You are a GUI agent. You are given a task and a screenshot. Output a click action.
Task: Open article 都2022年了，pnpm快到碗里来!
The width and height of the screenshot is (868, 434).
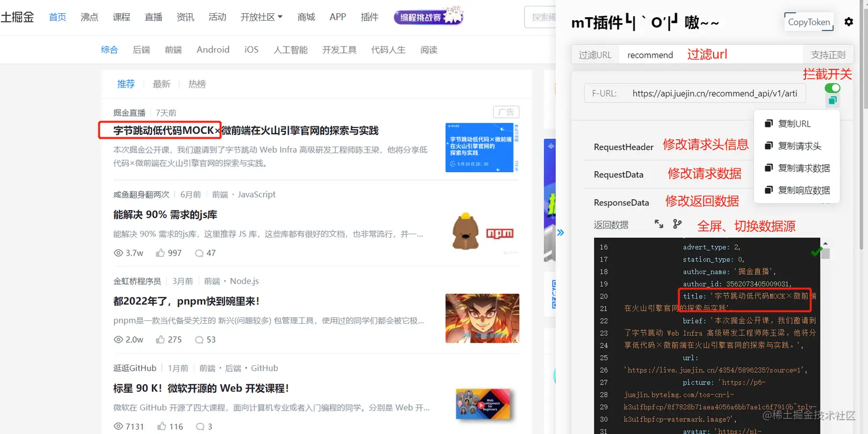187,301
